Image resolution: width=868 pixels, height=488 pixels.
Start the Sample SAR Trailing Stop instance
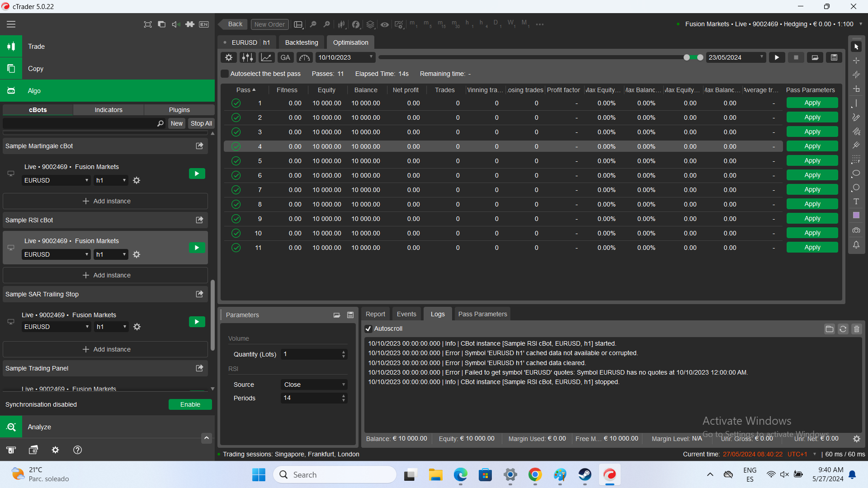point(197,322)
